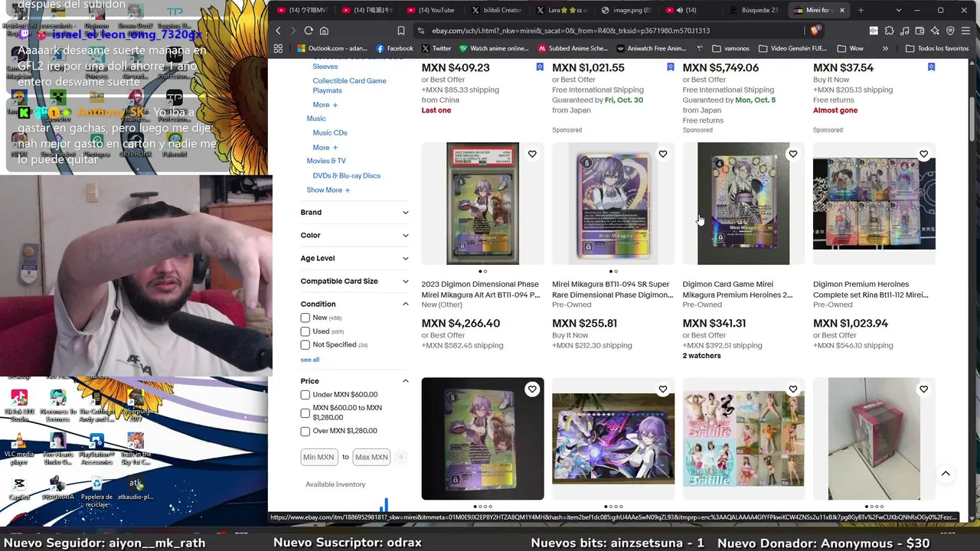Collapse the Price filter section
The height and width of the screenshot is (551, 980).
click(x=354, y=381)
